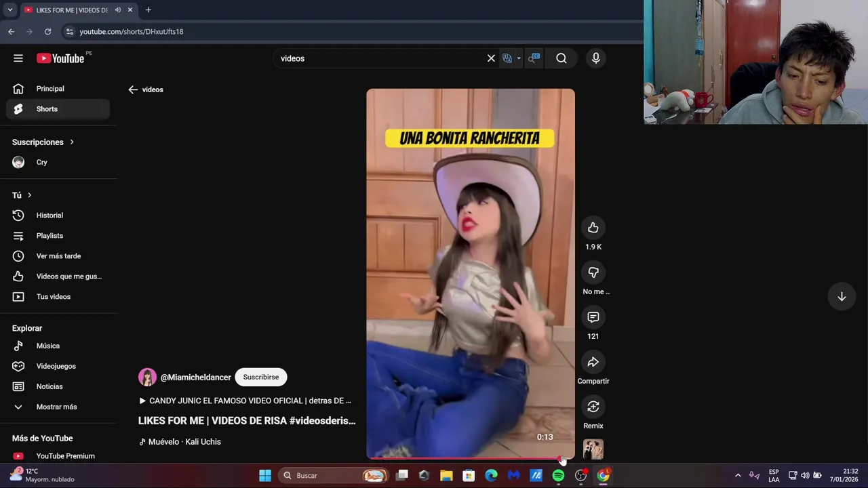
Task: Reload the page with refresh icon
Action: tap(47, 32)
